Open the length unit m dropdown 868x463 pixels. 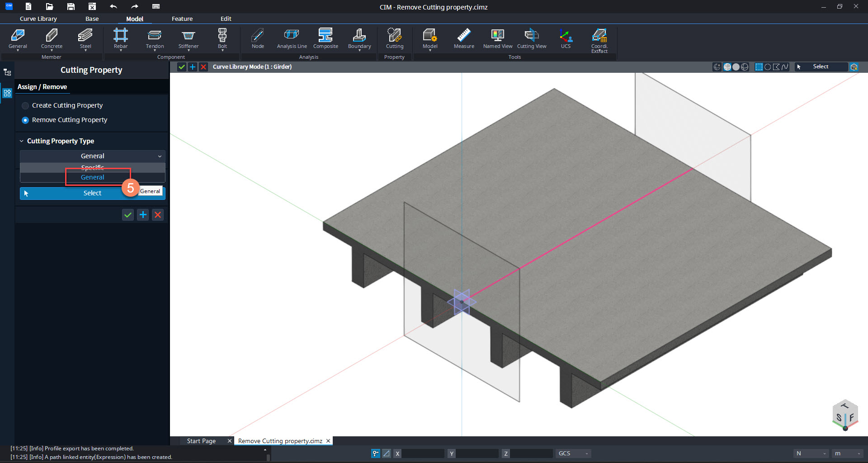coord(848,454)
